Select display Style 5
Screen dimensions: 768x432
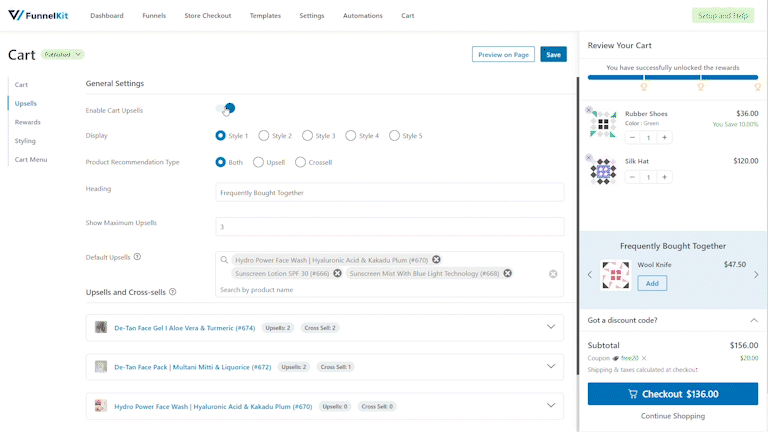click(394, 136)
